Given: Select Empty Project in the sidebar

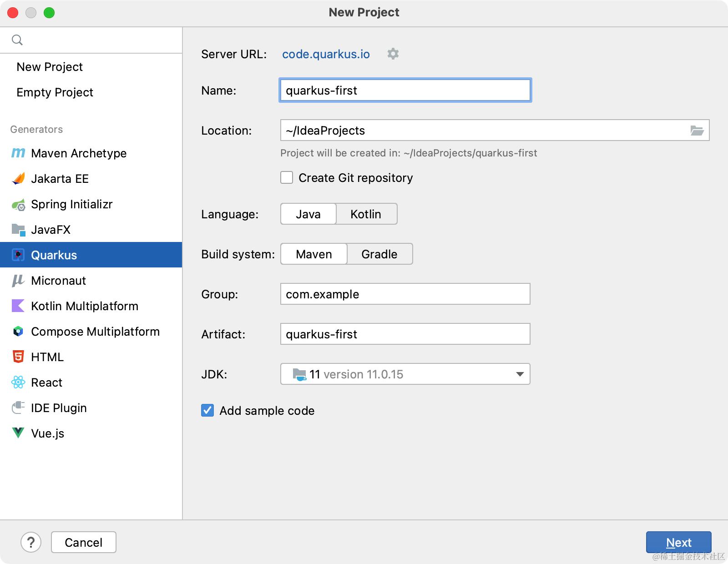Looking at the screenshot, I should pyautogui.click(x=55, y=92).
